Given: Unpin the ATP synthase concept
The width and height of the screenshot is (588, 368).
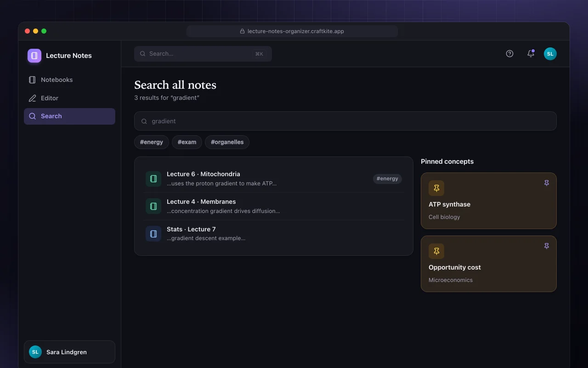Looking at the screenshot, I should [x=547, y=183].
